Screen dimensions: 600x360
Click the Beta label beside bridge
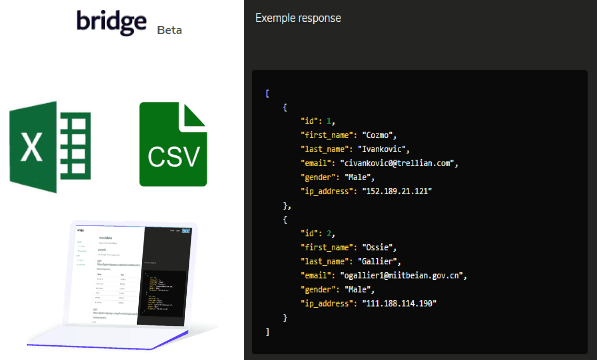(170, 30)
